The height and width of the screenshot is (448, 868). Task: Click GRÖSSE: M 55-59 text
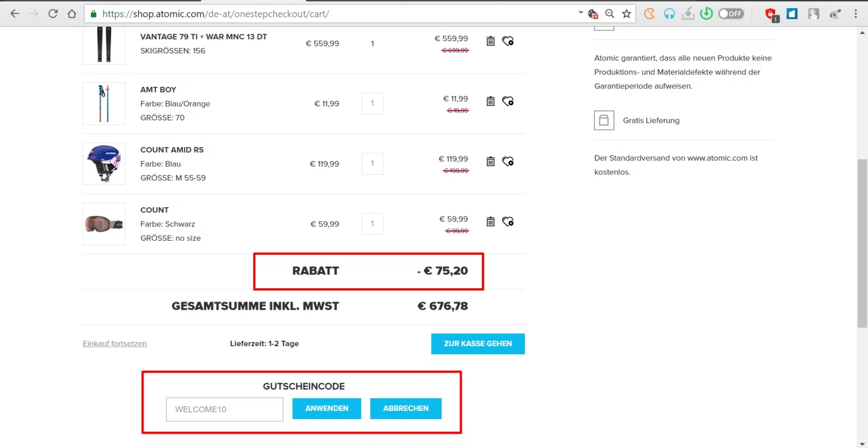click(x=173, y=178)
